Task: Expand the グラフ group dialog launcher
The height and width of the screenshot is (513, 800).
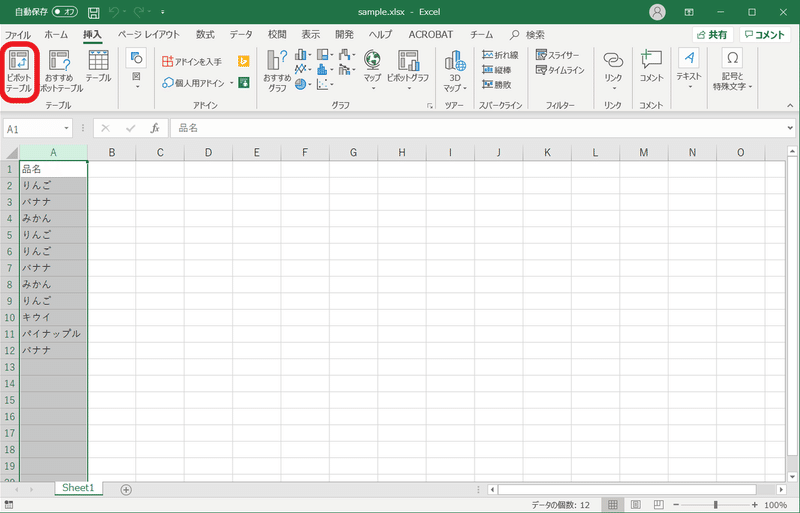Action: coord(430,106)
